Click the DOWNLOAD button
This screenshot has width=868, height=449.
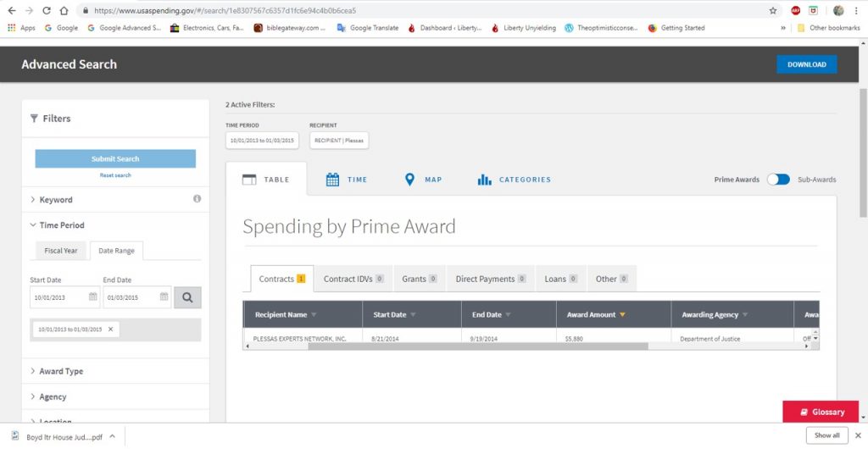[x=807, y=64]
